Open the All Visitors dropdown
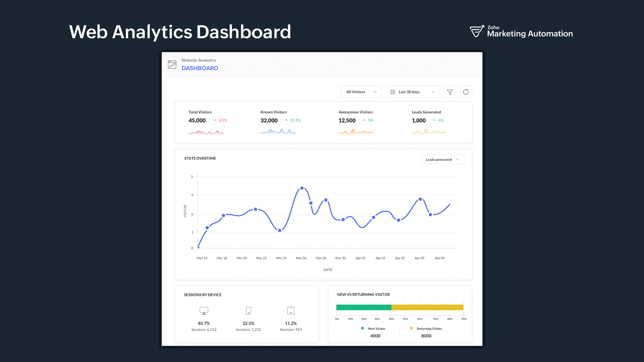 click(361, 92)
